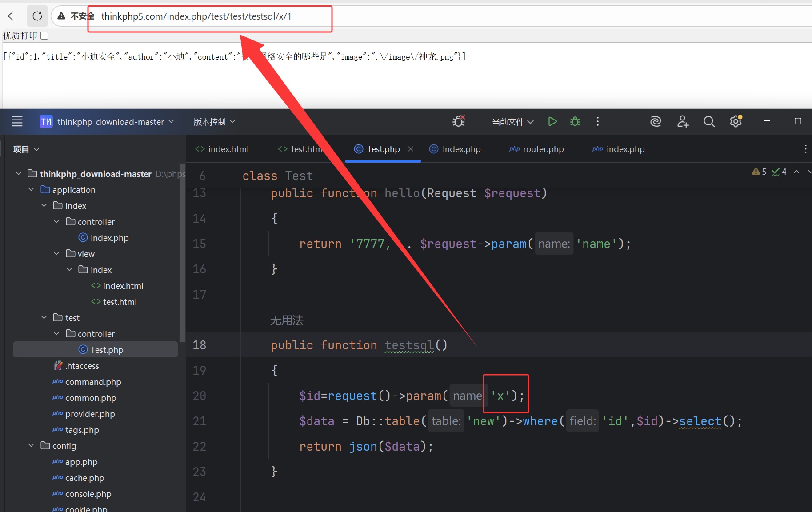Click the add collaborator icon

(683, 121)
